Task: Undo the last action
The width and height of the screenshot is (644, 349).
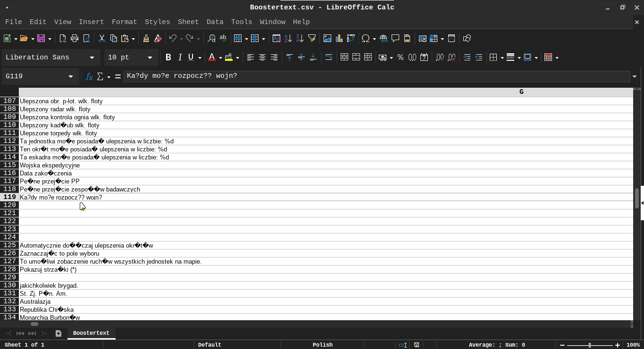Action: pyautogui.click(x=173, y=39)
